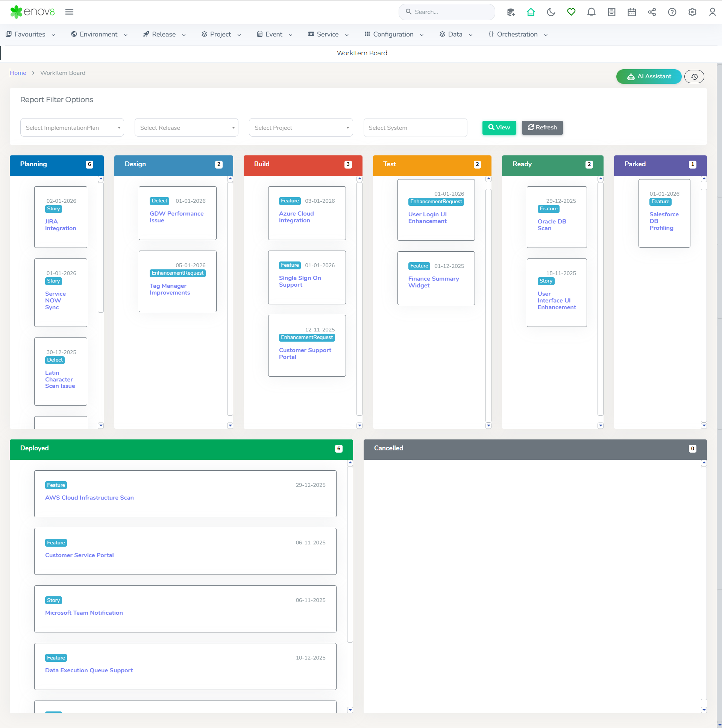
Task: Click the database add icon
Action: 510,12
